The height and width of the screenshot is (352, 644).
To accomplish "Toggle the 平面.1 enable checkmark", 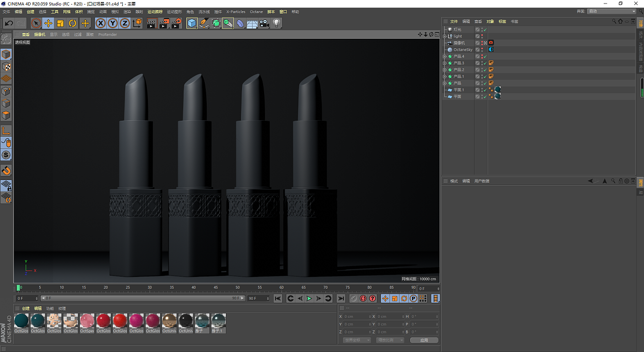I will click(x=485, y=90).
